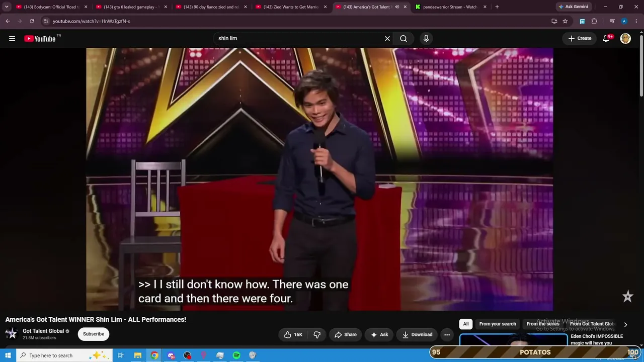644x362 pixels.
Task: Select the From the series chip
Action: click(543, 324)
